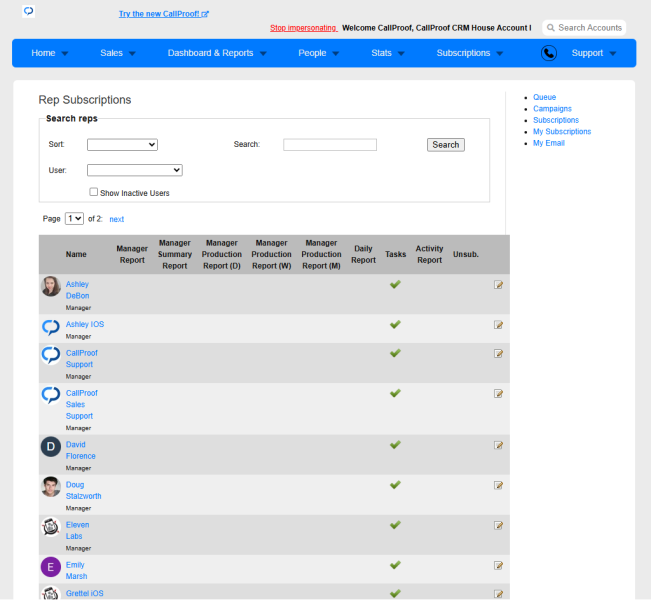Image resolution: width=651 pixels, height=600 pixels.
Task: Click Tasks checkmark for Doug Stalzworth
Action: point(395,485)
